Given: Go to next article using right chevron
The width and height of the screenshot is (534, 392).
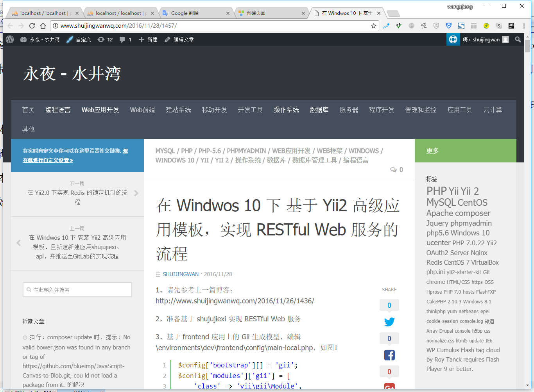Looking at the screenshot, I should pos(136,193).
